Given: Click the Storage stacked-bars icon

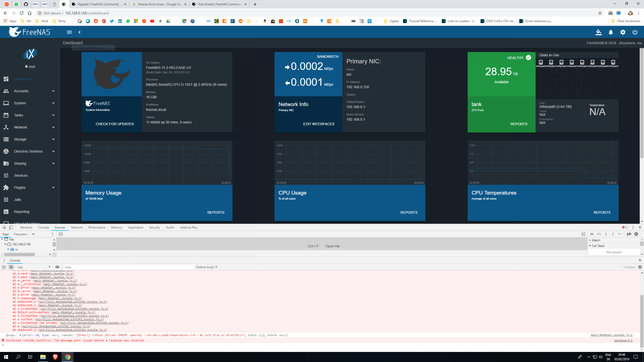Looking at the screenshot, I should point(6,139).
